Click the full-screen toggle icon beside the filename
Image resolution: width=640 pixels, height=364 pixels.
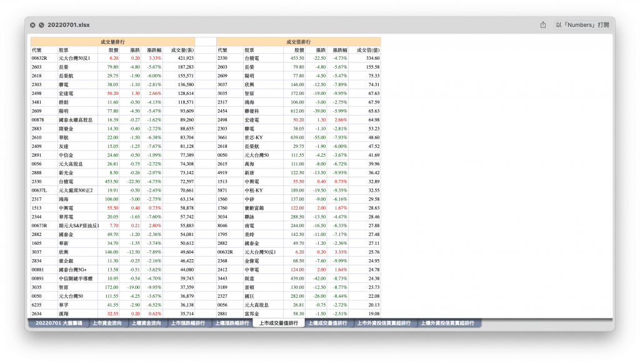tap(42, 25)
